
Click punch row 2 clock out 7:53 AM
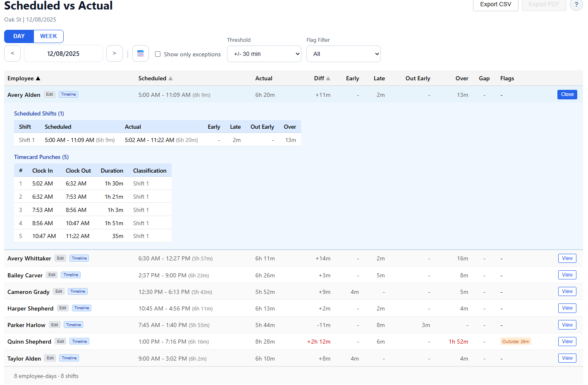[76, 197]
